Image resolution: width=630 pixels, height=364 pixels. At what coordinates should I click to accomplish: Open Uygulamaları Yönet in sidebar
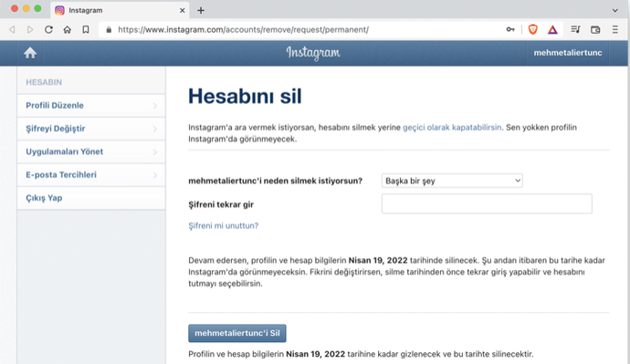[91, 151]
